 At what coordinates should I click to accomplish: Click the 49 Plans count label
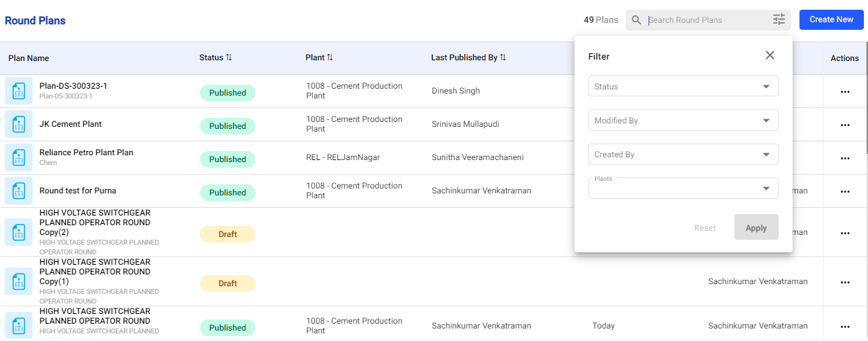tap(601, 20)
